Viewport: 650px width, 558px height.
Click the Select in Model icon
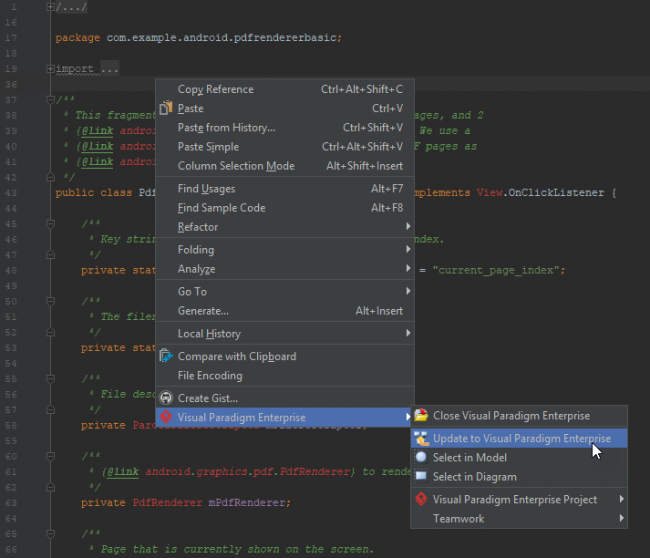pyautogui.click(x=422, y=457)
